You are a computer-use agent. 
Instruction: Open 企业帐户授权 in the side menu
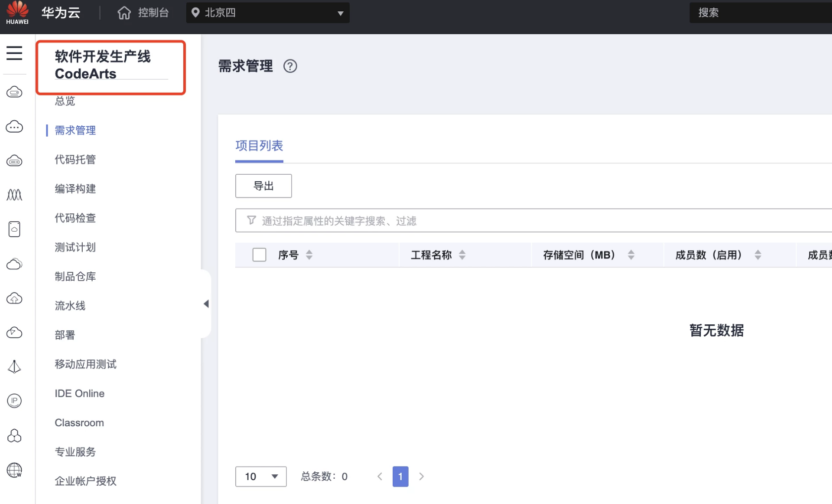[86, 481]
